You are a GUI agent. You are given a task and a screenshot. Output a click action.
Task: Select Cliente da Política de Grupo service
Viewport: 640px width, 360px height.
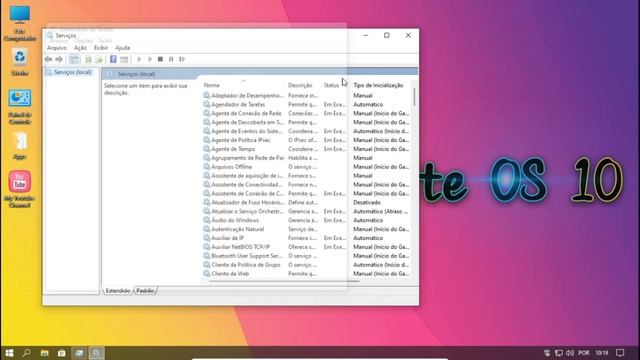click(x=246, y=264)
